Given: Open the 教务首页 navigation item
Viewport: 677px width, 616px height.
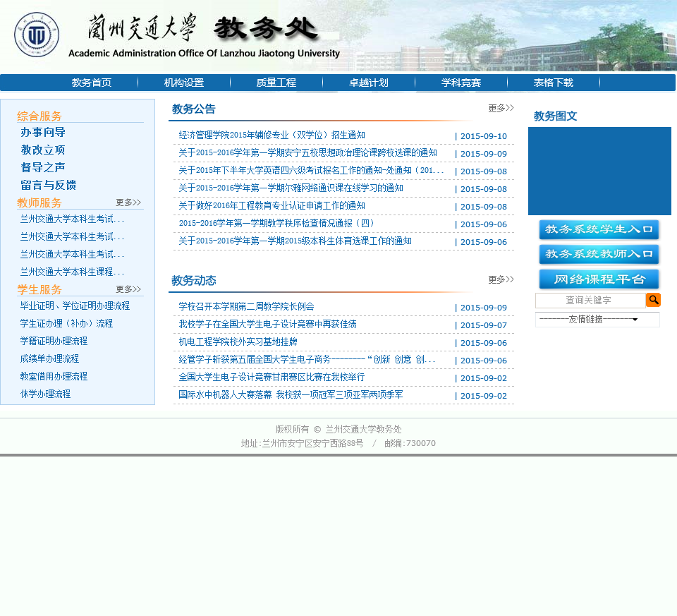Looking at the screenshot, I should pyautogui.click(x=92, y=83).
